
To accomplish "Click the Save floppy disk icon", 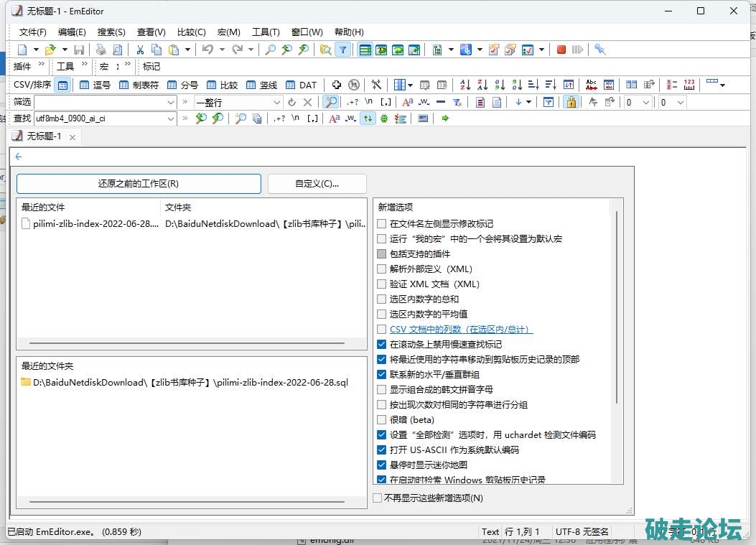I will coord(79,50).
